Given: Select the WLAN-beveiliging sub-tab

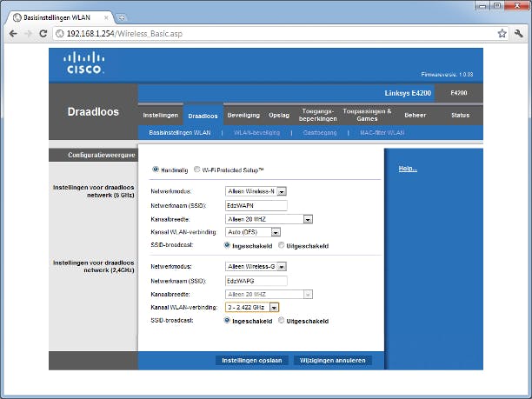Looking at the screenshot, I should (256, 133).
